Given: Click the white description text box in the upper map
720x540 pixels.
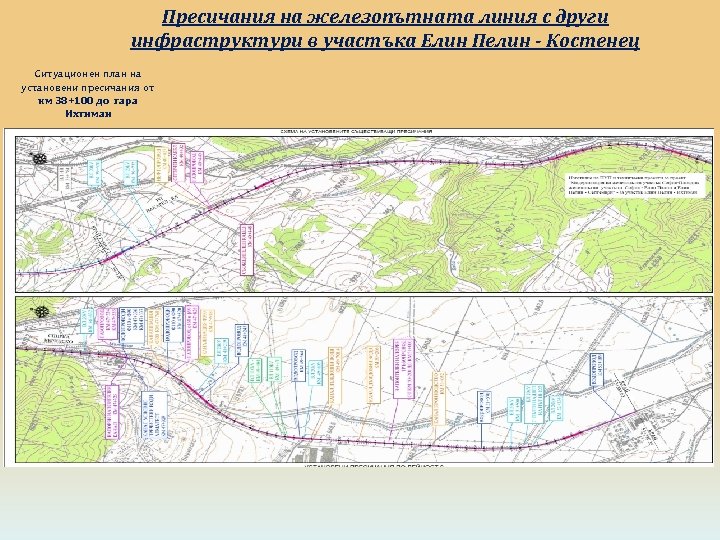Looking at the screenshot, I should point(634,185).
